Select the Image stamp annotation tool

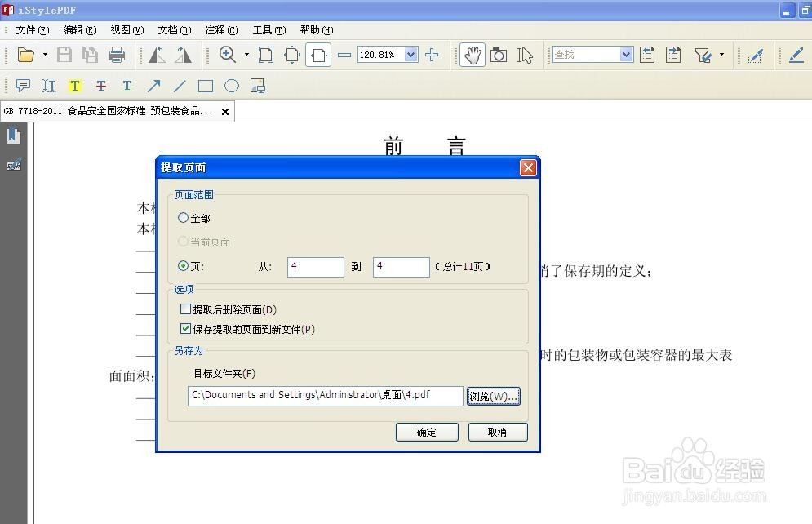[257, 86]
